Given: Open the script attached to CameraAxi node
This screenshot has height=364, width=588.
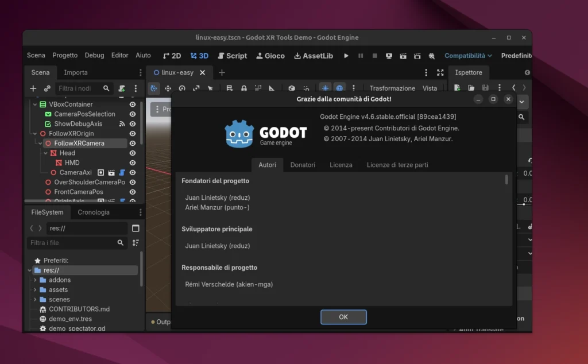Looking at the screenshot, I should (122, 172).
